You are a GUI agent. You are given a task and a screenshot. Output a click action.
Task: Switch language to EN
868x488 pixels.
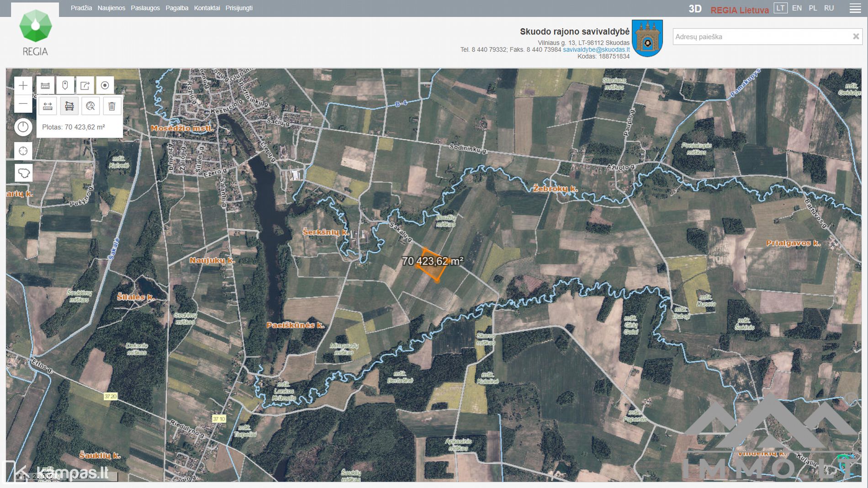(797, 8)
